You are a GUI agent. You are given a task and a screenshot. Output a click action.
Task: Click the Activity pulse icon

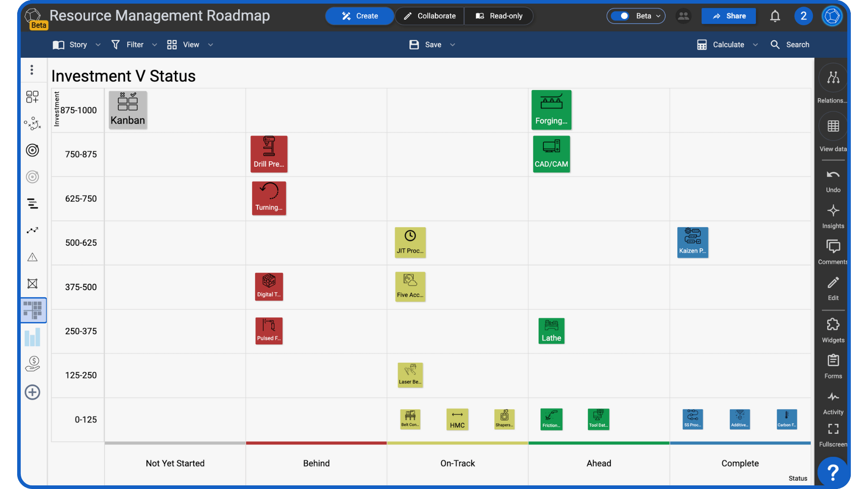(833, 397)
